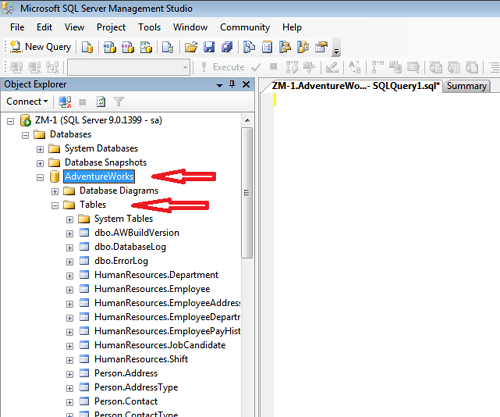Expand the dbo.AWBuildVersion table

(x=69, y=234)
